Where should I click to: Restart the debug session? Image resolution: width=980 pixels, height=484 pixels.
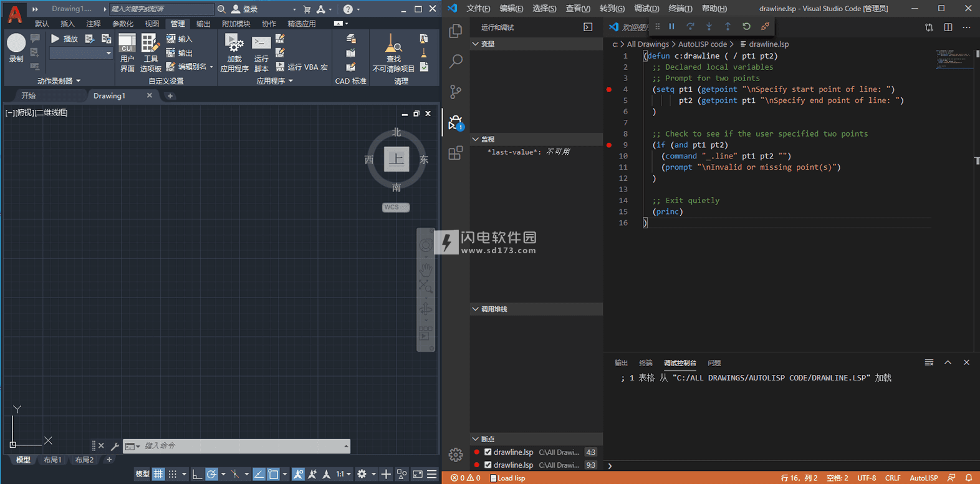click(x=746, y=26)
